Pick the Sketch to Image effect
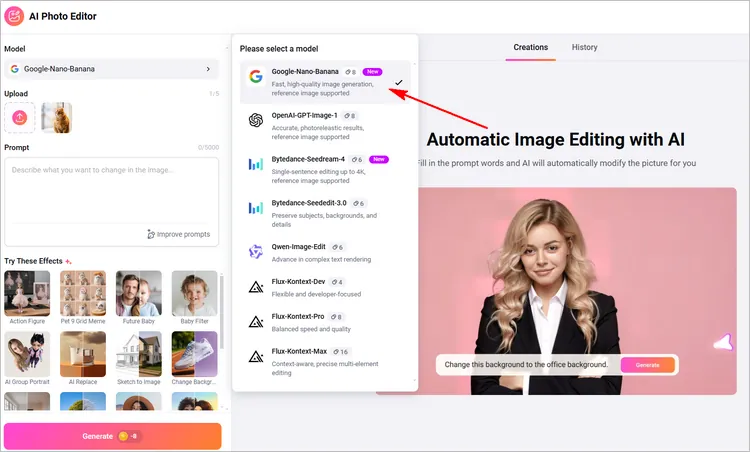This screenshot has width=750, height=452. coord(138,356)
